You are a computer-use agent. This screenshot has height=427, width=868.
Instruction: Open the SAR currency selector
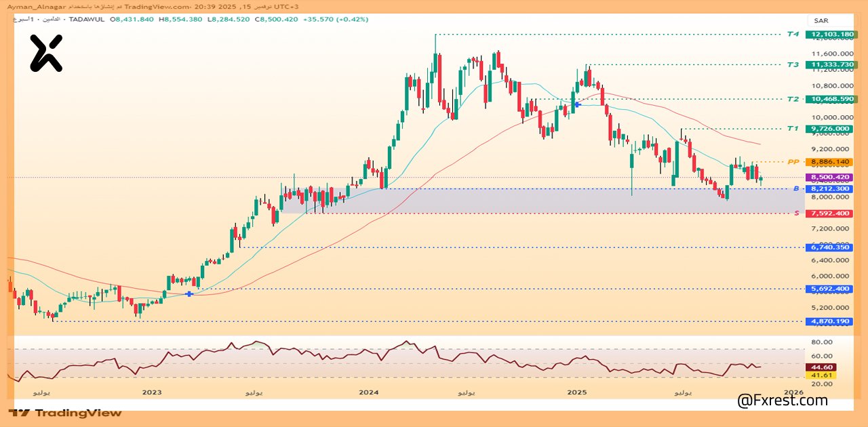(821, 21)
